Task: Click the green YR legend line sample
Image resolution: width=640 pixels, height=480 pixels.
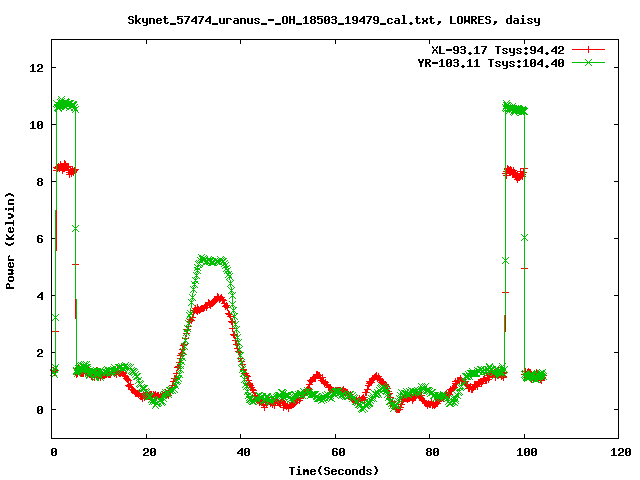Action: 588,62
